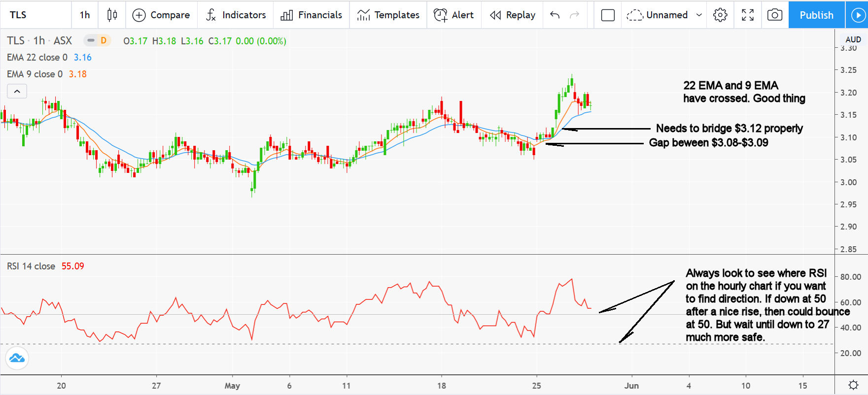Open the 1h timeframe selector
868x395 pixels.
pos(85,15)
